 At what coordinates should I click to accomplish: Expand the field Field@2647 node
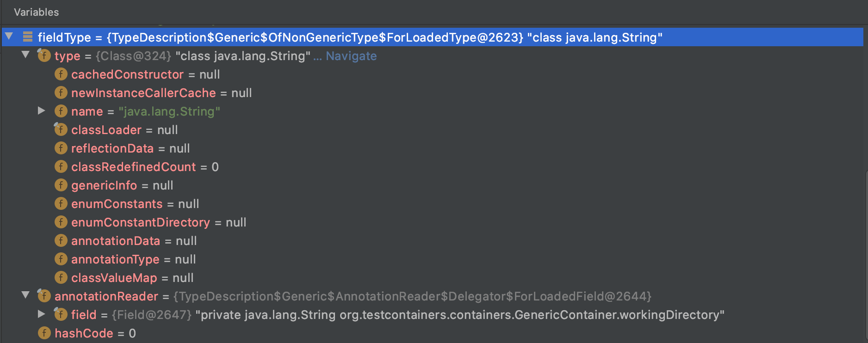point(42,314)
